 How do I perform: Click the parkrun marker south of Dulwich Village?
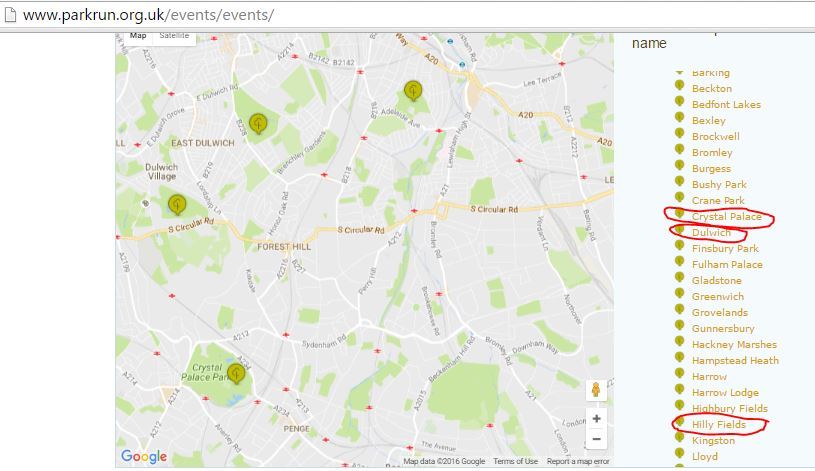(x=177, y=204)
